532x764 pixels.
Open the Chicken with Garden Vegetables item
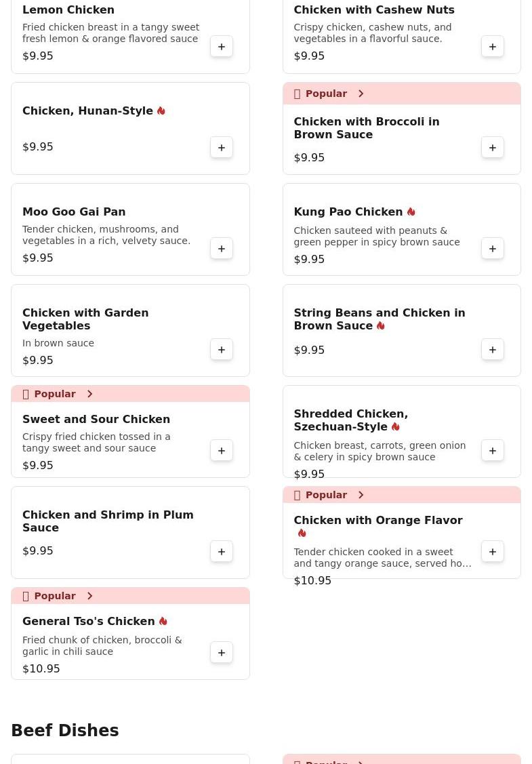coord(85,319)
